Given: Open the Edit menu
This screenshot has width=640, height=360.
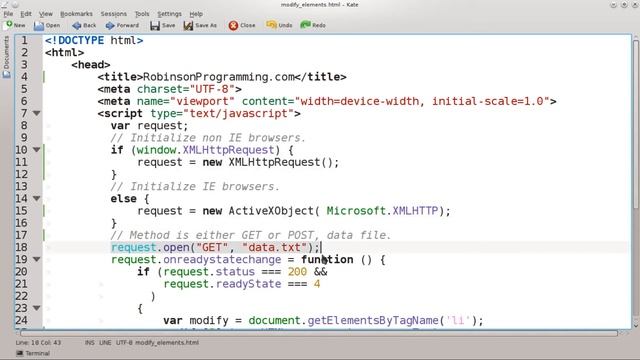Looking at the screenshot, I should [26, 14].
